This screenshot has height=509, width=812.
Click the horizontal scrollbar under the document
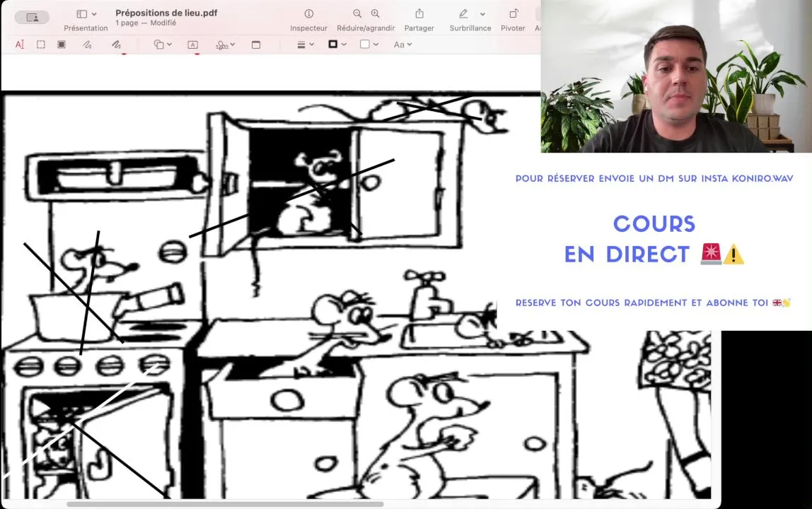(225, 504)
